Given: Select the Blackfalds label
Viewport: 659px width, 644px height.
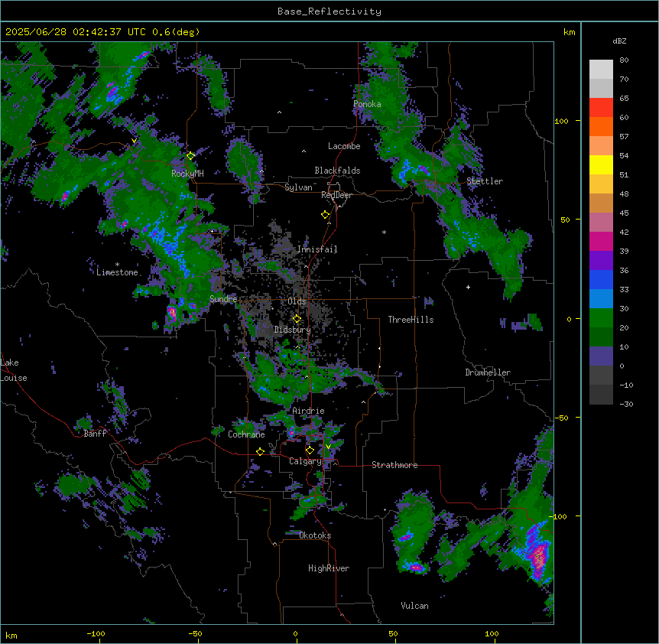Looking at the screenshot, I should [x=337, y=171].
